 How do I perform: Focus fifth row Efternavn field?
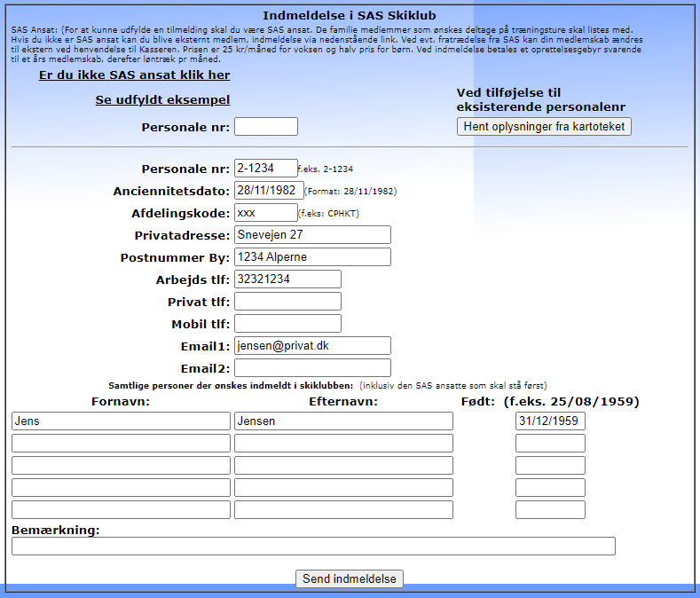(x=343, y=509)
